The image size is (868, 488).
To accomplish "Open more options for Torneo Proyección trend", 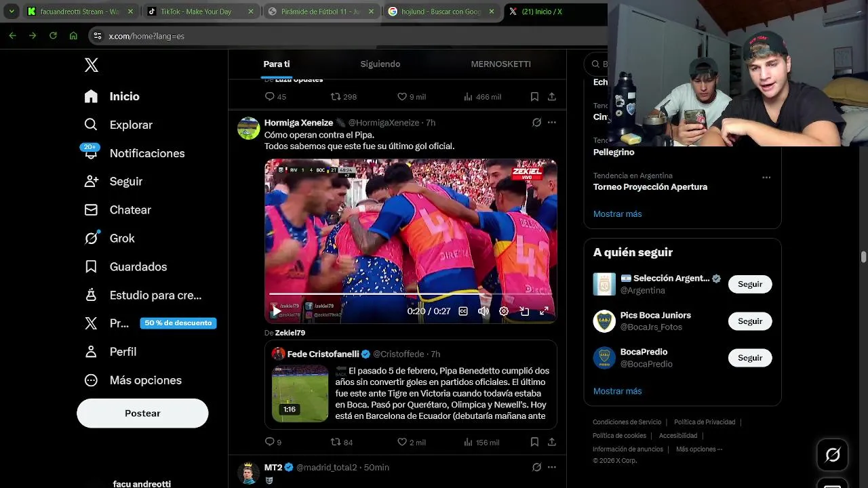I will 766,178.
